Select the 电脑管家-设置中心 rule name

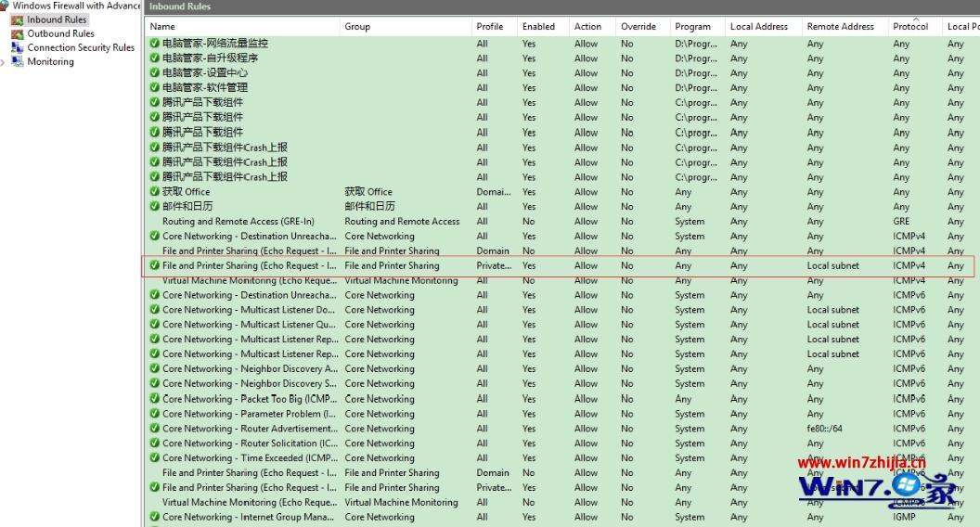(x=205, y=72)
